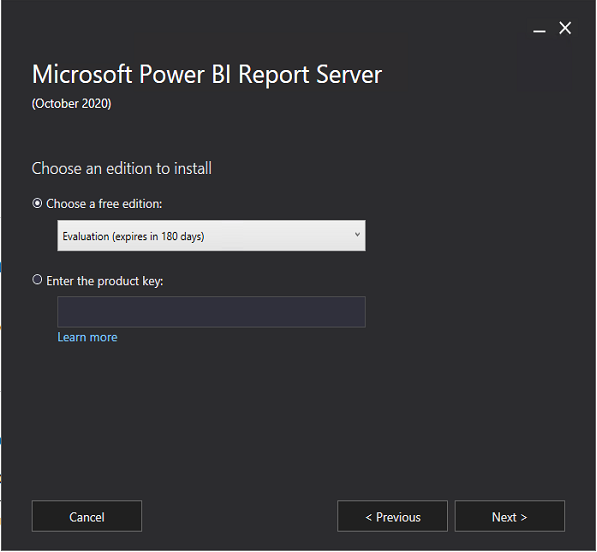Select the "Enter the product key" radio button

(x=37, y=280)
